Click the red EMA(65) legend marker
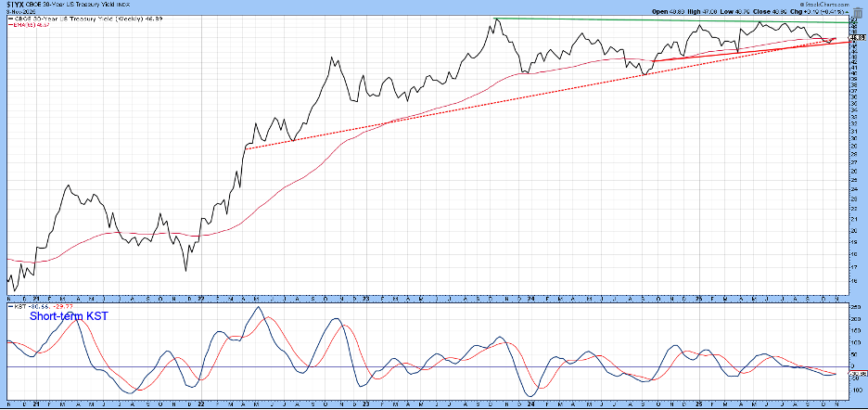 (9, 26)
